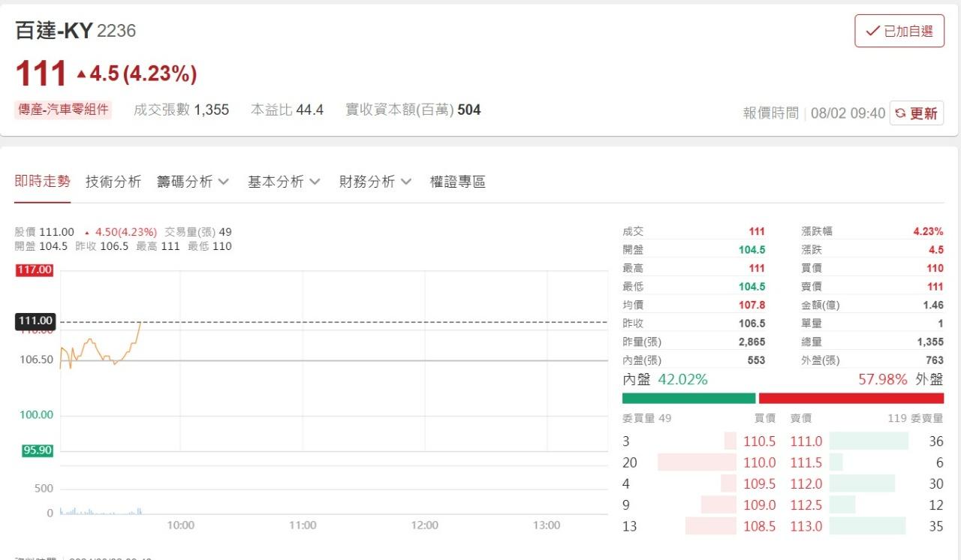The height and width of the screenshot is (560, 961).
Task: Open the 財務分析 dropdown menu
Action: pyautogui.click(x=375, y=182)
